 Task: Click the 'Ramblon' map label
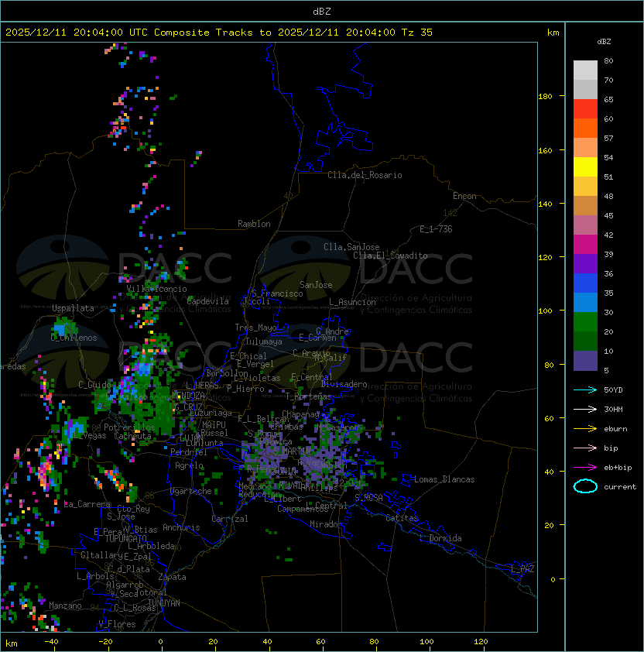[x=254, y=224]
